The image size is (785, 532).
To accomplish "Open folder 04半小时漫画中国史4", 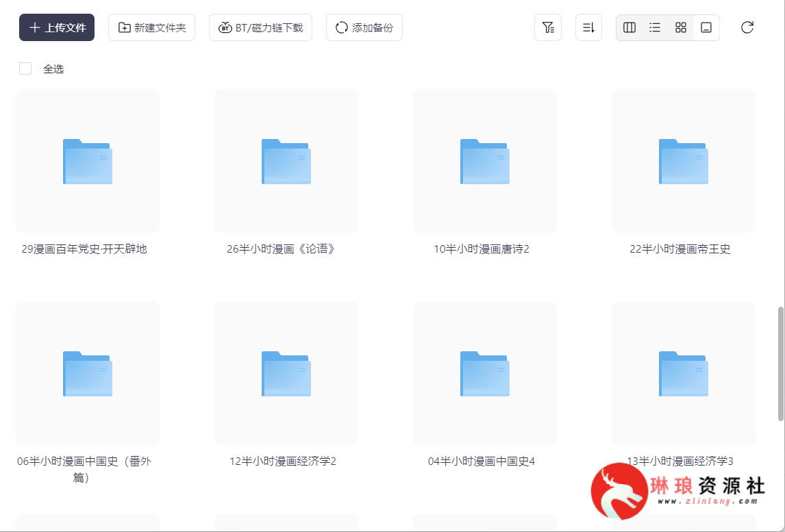I will pos(484,373).
